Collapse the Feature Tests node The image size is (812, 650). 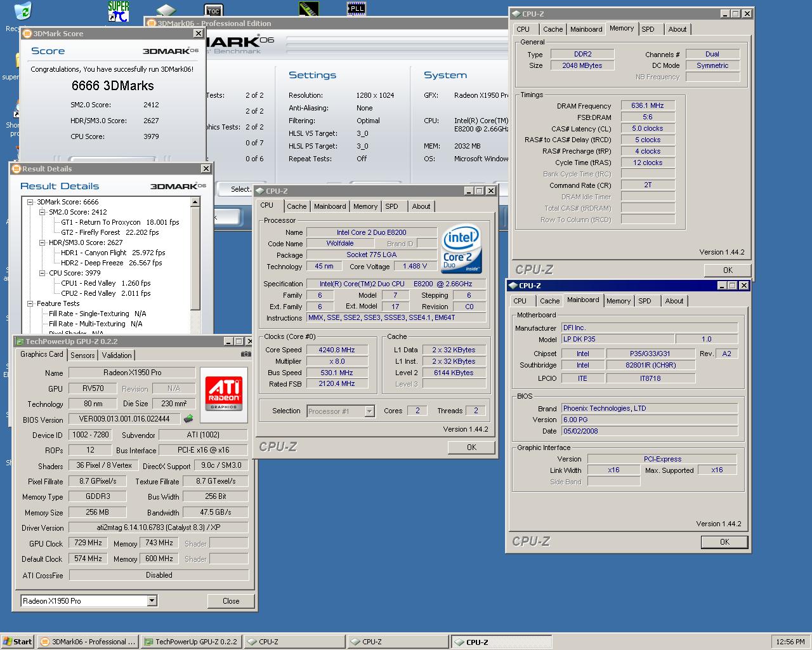30,303
